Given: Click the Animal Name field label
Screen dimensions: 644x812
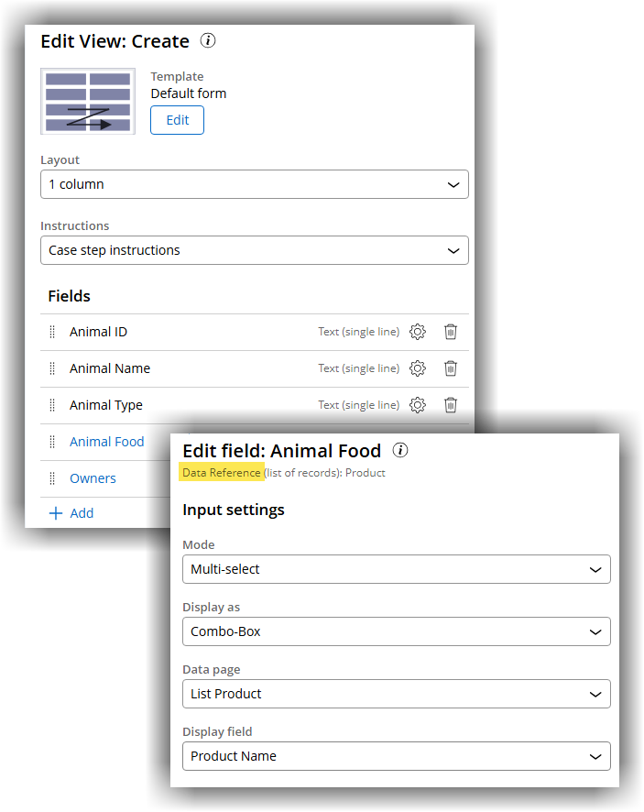Looking at the screenshot, I should (x=110, y=368).
